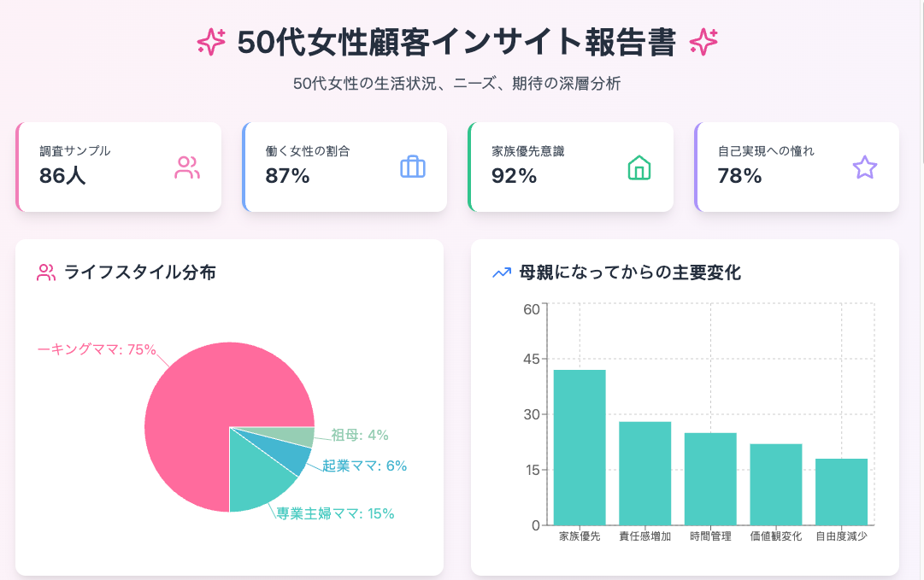Click the people icon beside ライフスタイル分布
The image size is (924, 580).
46,272
